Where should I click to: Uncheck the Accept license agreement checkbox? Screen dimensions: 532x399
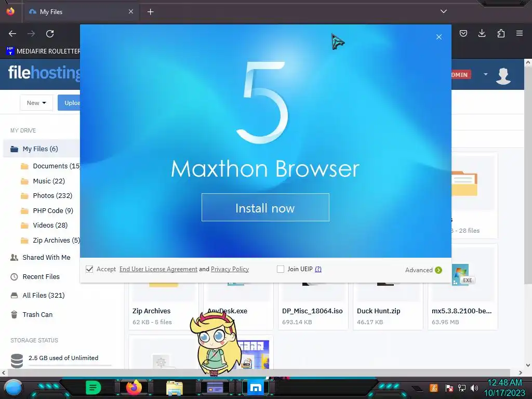pyautogui.click(x=89, y=269)
